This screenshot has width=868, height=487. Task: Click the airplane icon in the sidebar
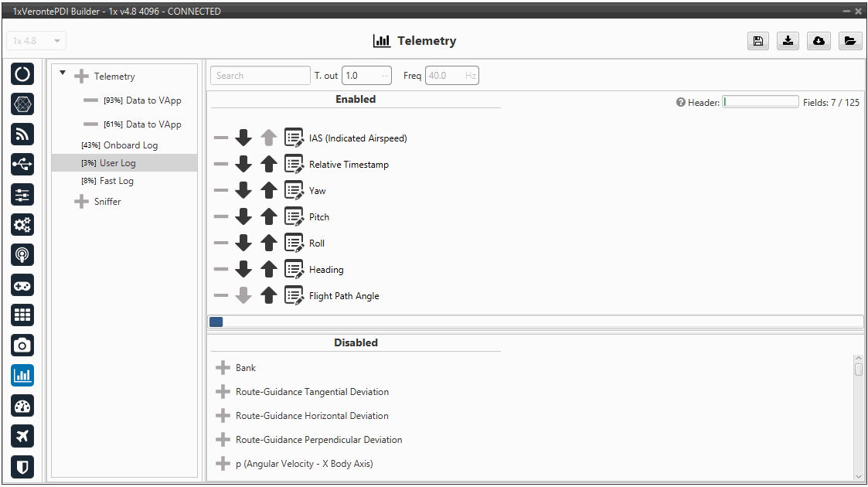tap(22, 436)
